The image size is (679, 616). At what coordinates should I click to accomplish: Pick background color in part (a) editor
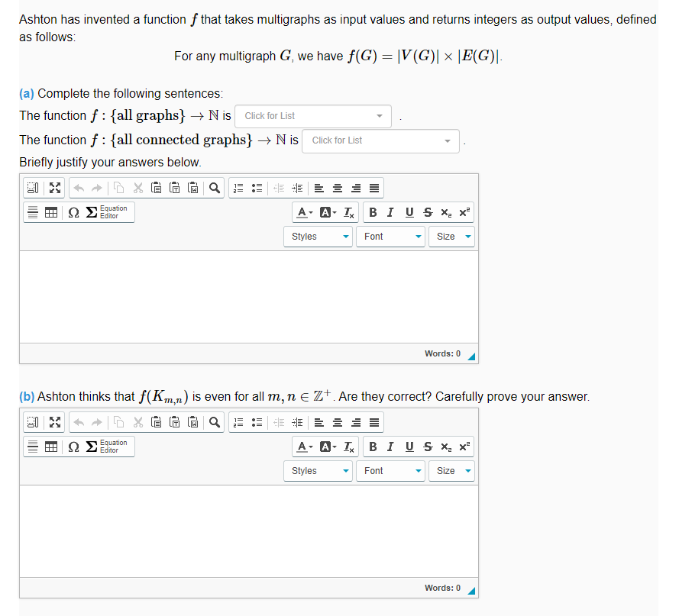pyautogui.click(x=328, y=212)
